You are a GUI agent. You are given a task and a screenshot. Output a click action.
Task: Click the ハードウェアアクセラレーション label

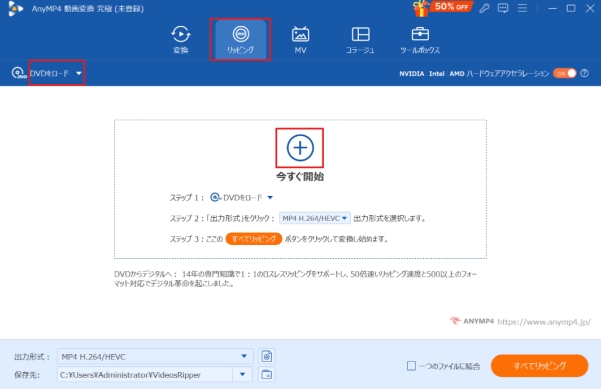(508, 74)
